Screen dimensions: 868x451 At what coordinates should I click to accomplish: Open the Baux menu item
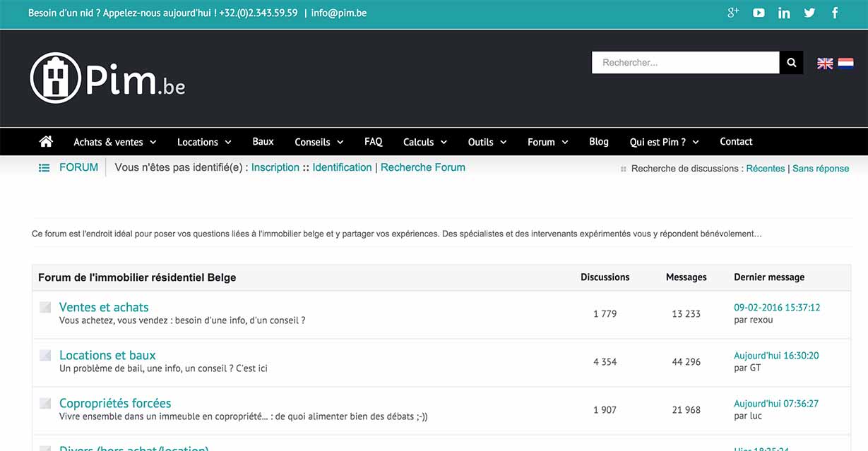coord(263,142)
